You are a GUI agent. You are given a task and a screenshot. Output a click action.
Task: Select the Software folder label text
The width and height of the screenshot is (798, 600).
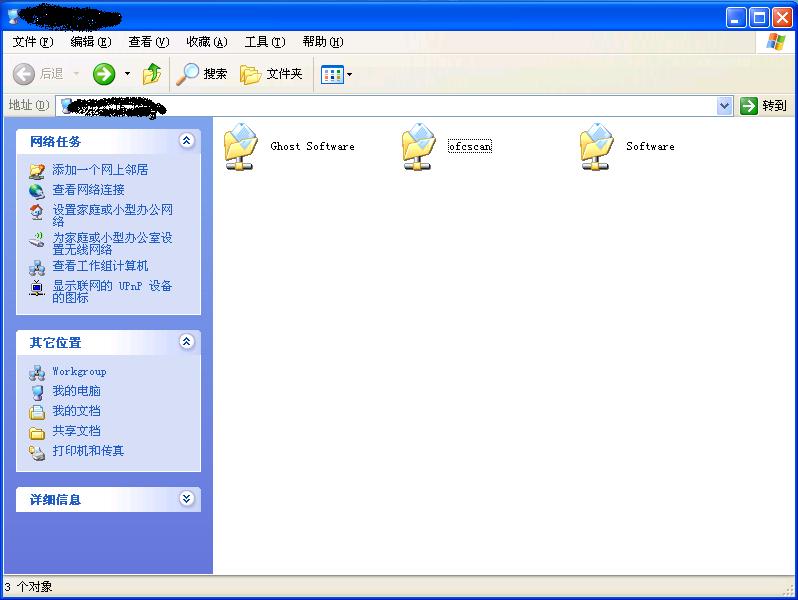coord(650,147)
